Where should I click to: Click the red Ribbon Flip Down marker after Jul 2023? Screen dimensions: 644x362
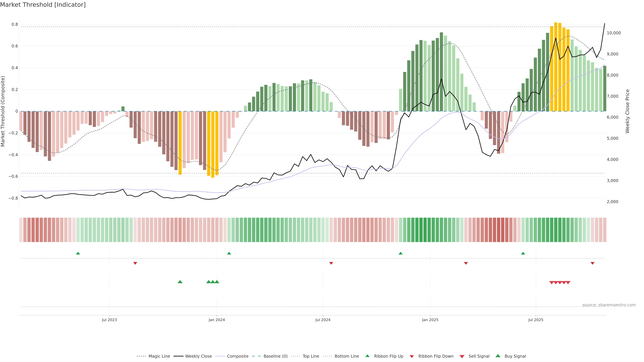coord(135,263)
